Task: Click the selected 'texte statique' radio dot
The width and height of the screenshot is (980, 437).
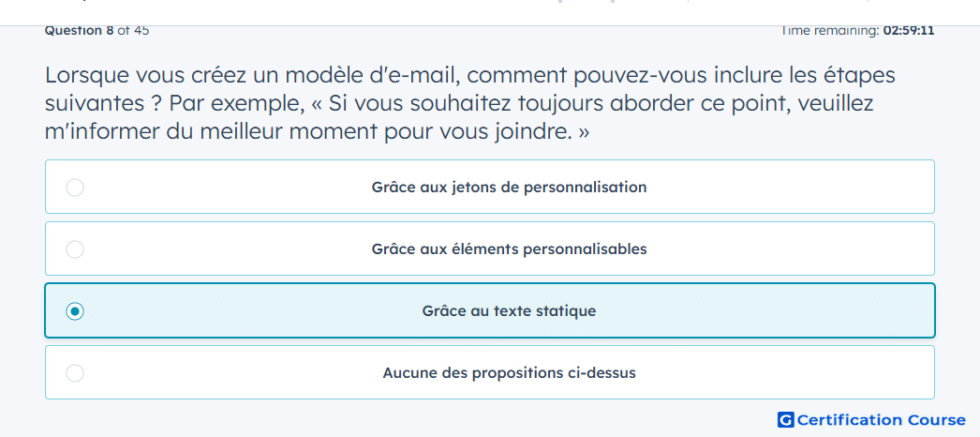Action: point(75,311)
